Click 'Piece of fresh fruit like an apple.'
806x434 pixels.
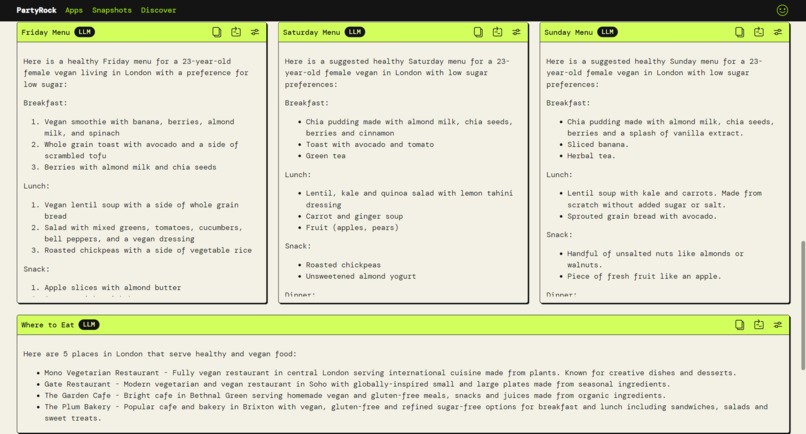click(644, 276)
